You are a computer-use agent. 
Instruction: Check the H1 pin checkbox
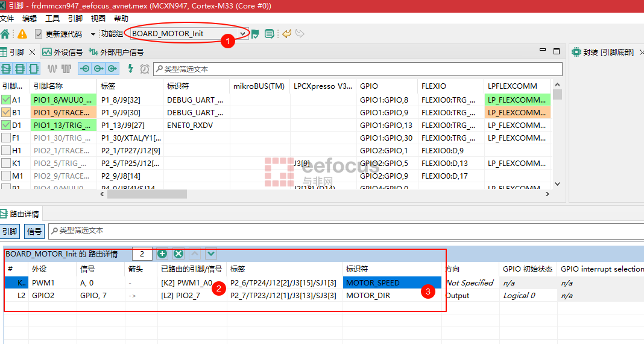(x=6, y=150)
